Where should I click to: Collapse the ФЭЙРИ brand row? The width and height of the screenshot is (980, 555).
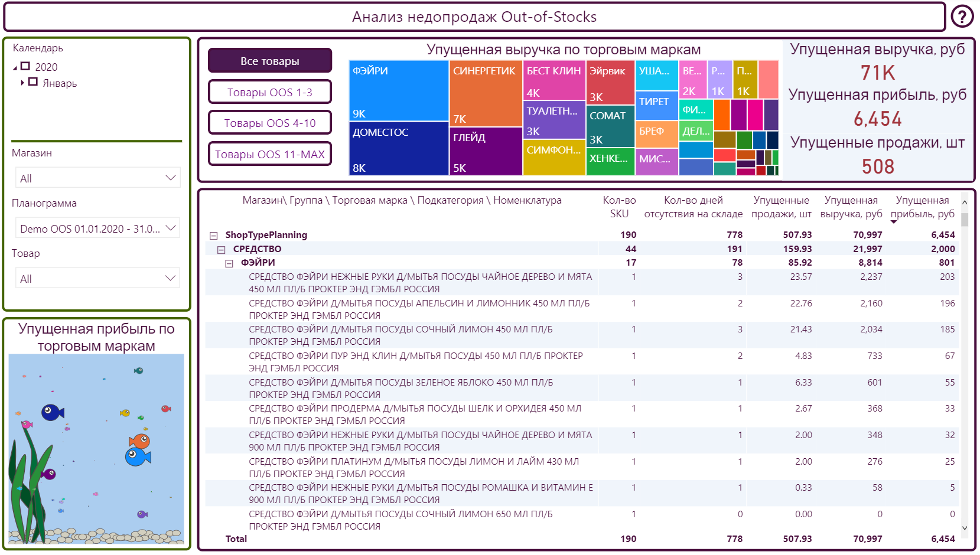(x=229, y=263)
